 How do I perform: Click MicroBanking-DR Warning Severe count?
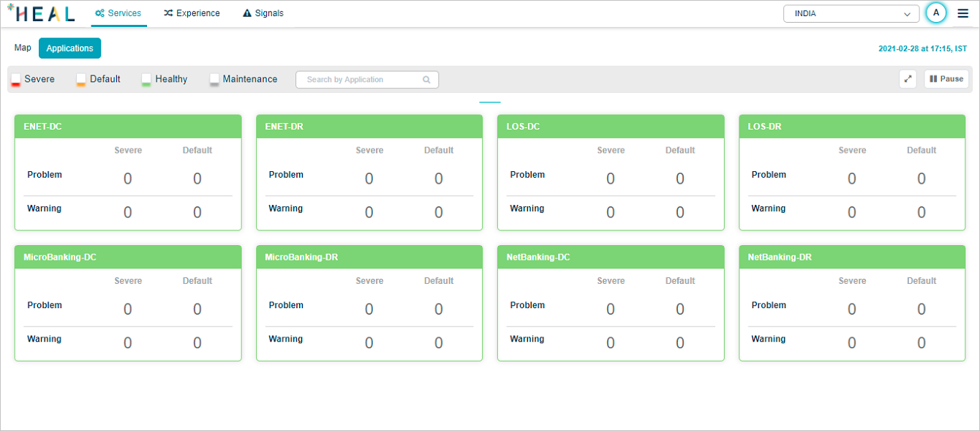[x=369, y=342]
